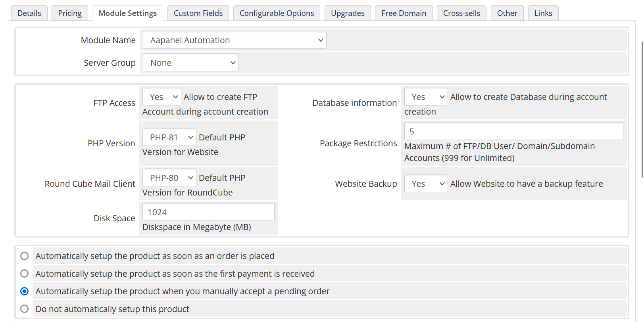Click the 'Module Name' label
The height and width of the screenshot is (322, 644).
108,40
